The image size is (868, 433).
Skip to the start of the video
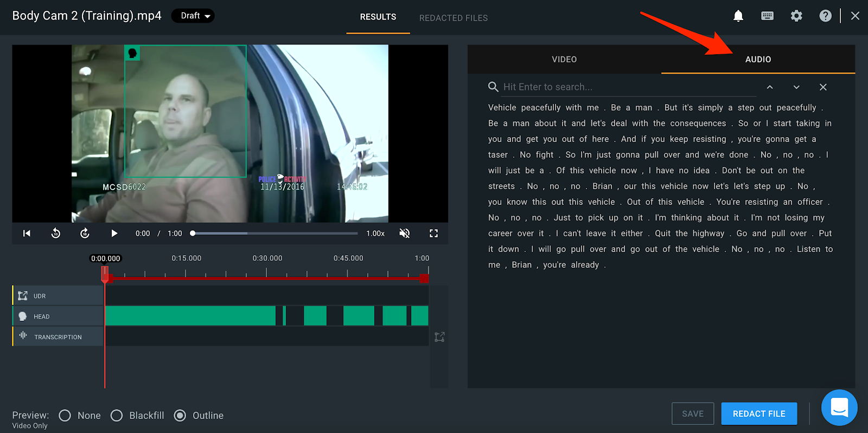point(27,233)
